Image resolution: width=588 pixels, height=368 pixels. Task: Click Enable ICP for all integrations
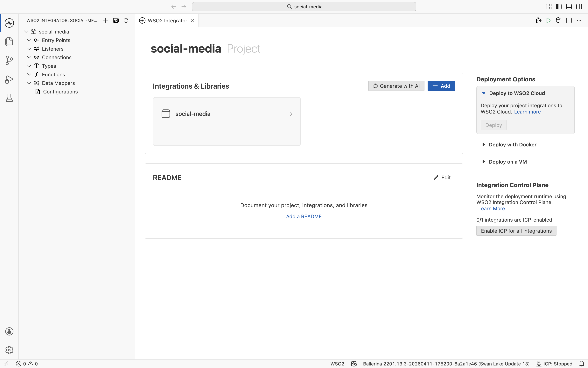pos(516,231)
